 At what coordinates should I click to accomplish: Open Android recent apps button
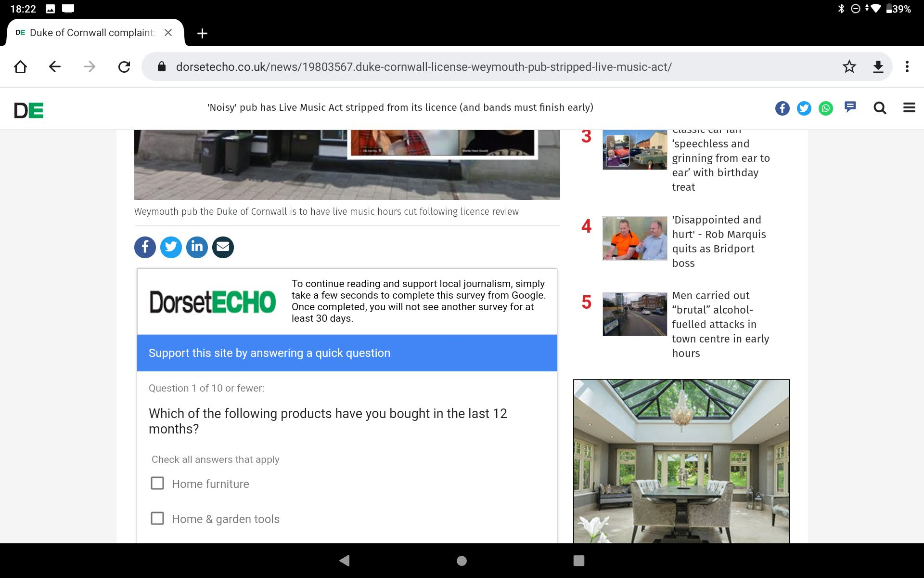tap(579, 561)
